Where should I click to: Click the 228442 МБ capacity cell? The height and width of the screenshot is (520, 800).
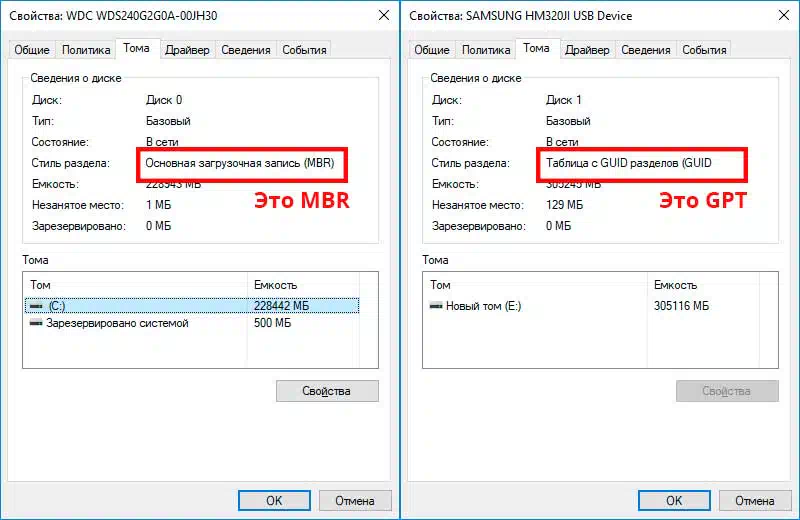tap(282, 306)
